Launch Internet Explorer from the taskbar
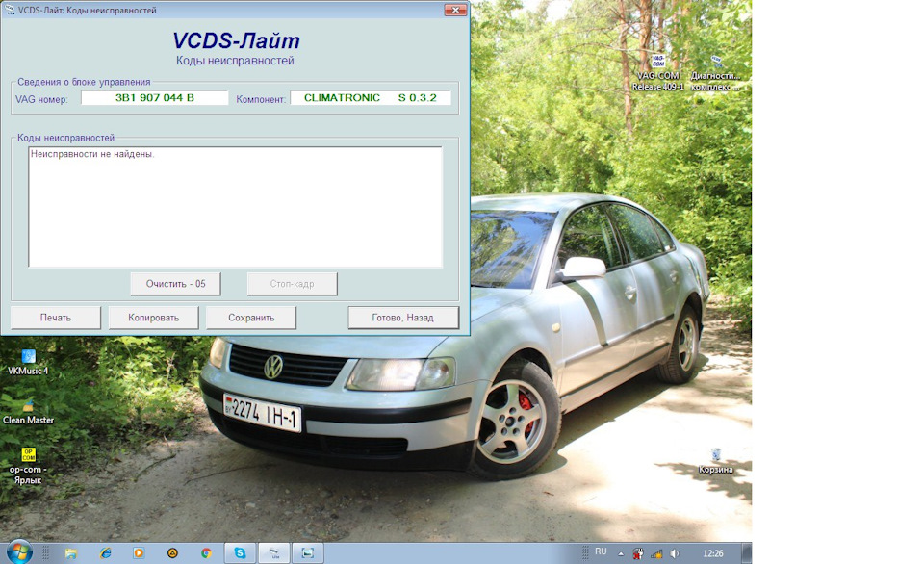Screen dimensions: 924x564 [x=106, y=553]
